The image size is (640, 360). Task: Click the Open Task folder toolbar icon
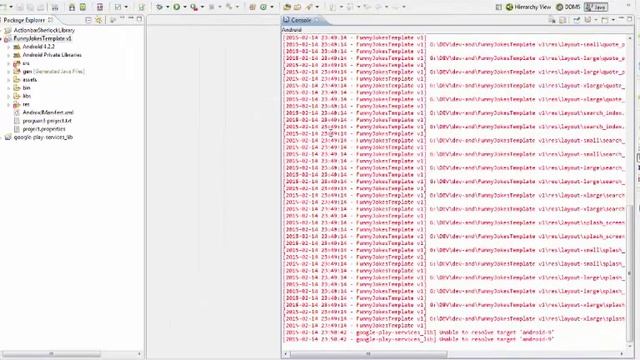tap(298, 7)
